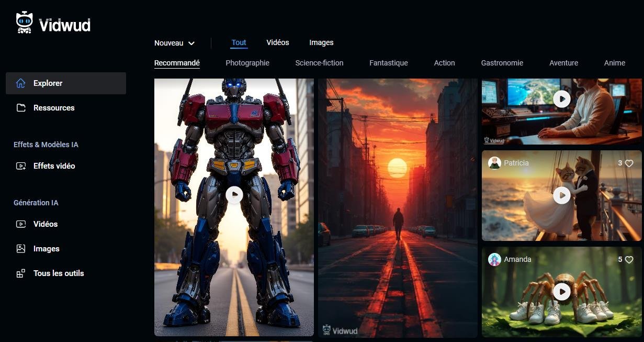Filter by Anime category
The width and height of the screenshot is (644, 342).
(615, 63)
